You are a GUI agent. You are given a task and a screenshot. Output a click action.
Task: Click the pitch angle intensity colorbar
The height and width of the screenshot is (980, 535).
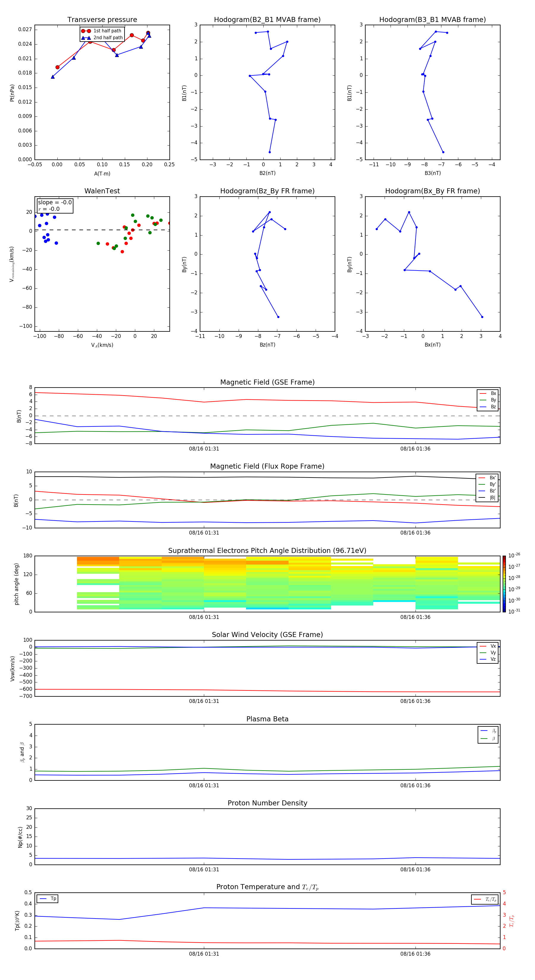tap(504, 584)
